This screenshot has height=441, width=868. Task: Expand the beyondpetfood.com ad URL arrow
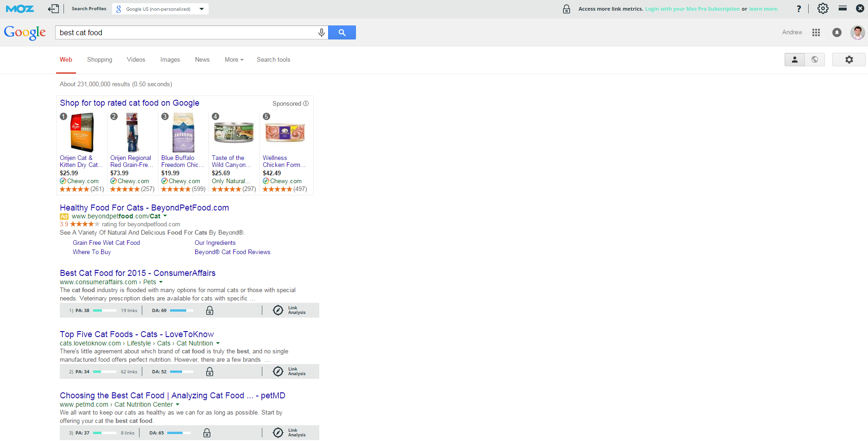pos(165,216)
